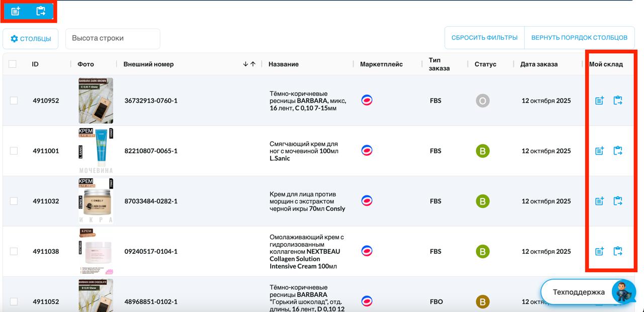Click the Дата заказа column header

(539, 64)
